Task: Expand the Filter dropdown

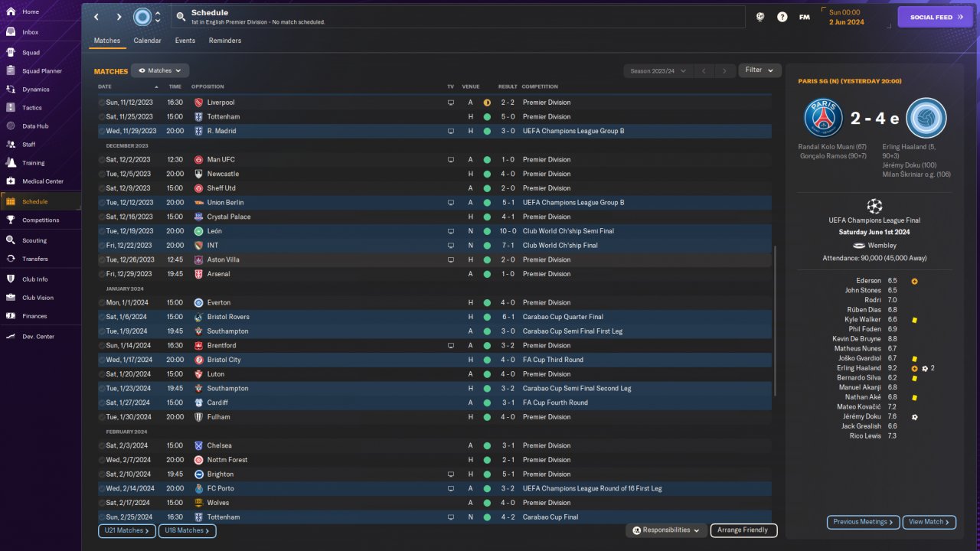Action: pos(759,70)
